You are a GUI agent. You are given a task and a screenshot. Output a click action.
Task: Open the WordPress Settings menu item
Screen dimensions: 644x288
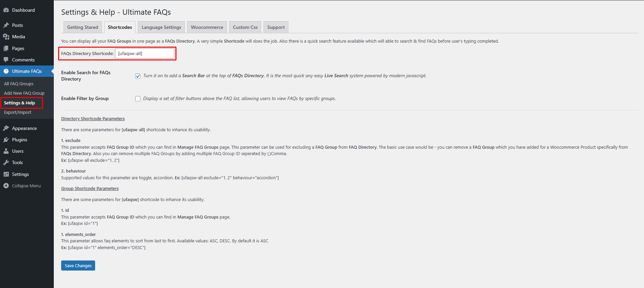tap(21, 174)
